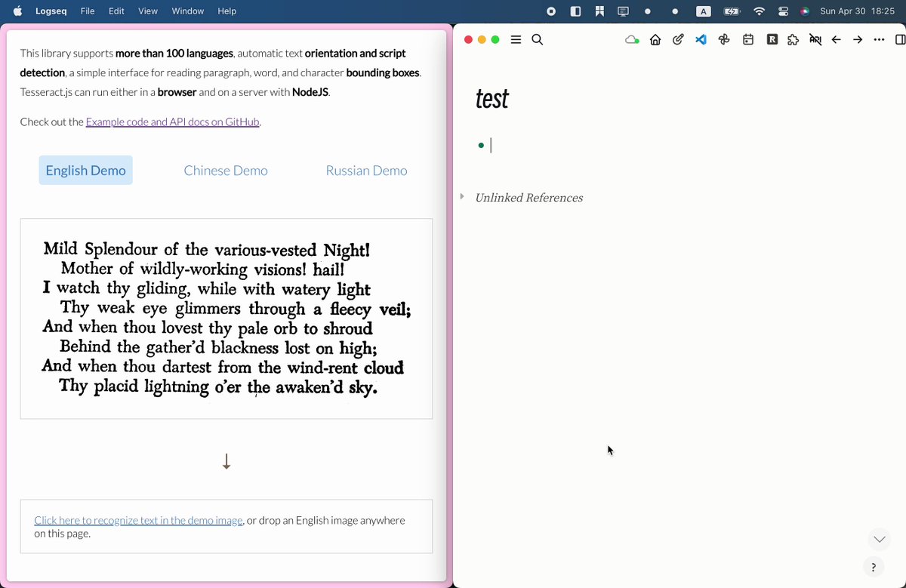Open the plugins puzzle-piece icon
The image size is (906, 588).
click(793, 39)
